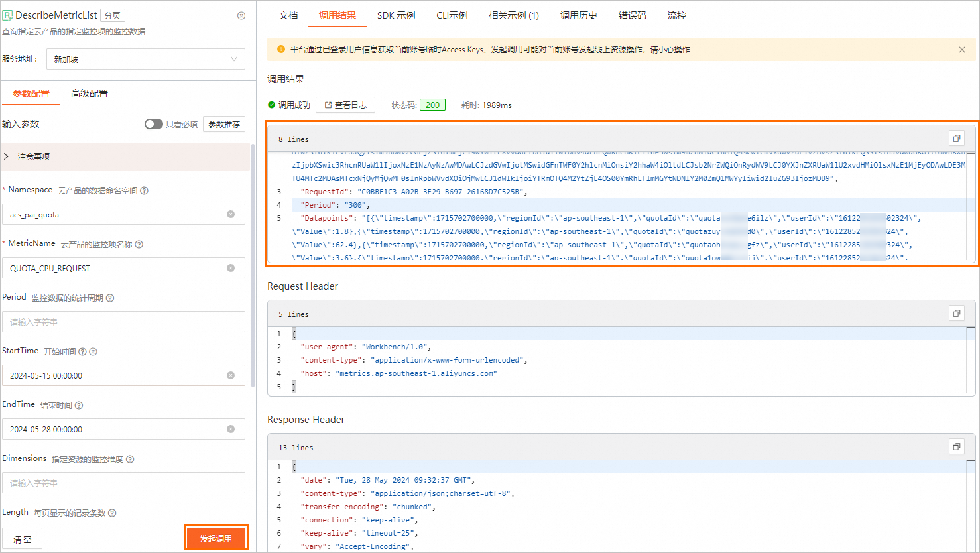Click the host line in Request Header
980x553 pixels.
398,373
